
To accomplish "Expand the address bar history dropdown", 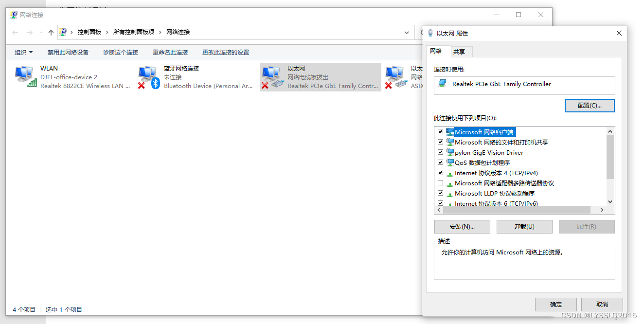I will (407, 33).
